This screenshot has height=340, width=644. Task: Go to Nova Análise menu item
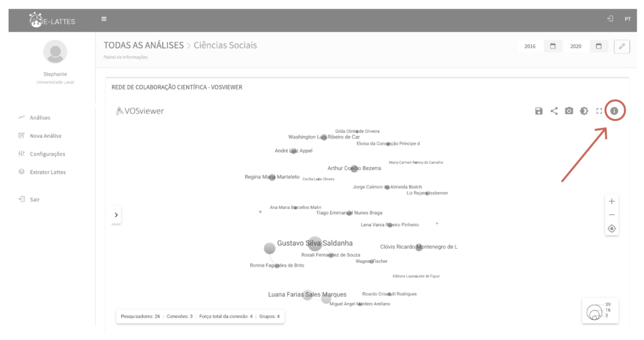[45, 135]
